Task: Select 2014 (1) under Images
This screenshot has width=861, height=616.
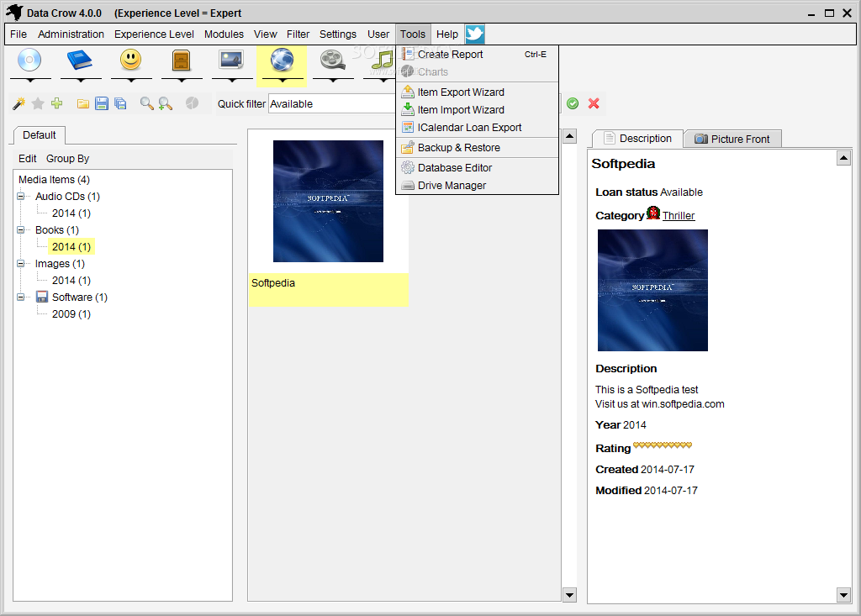Action: [x=71, y=281]
